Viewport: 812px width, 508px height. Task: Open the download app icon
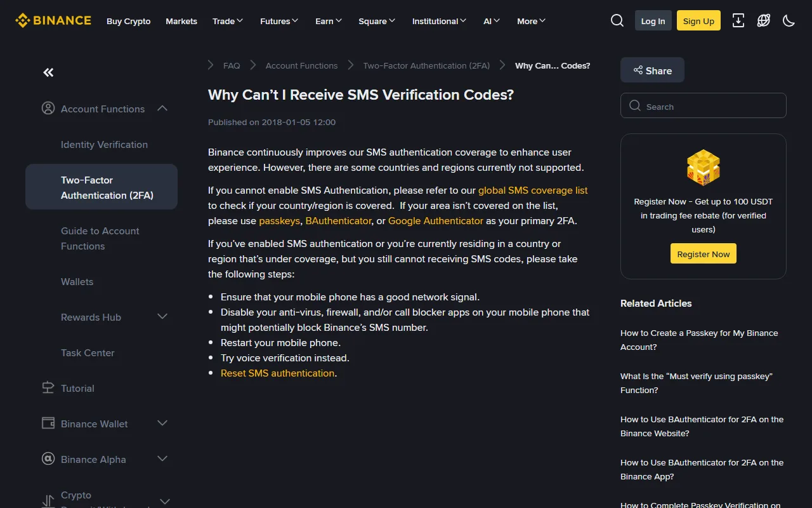pyautogui.click(x=738, y=21)
